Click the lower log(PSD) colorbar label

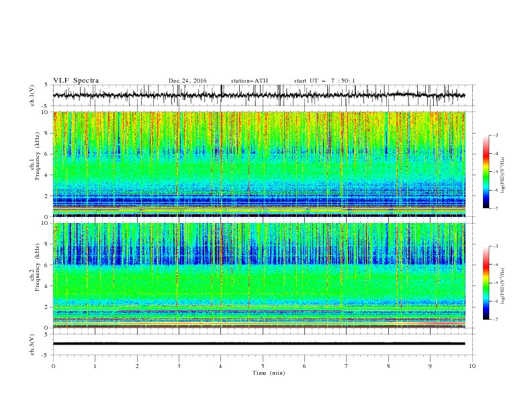click(x=502, y=285)
